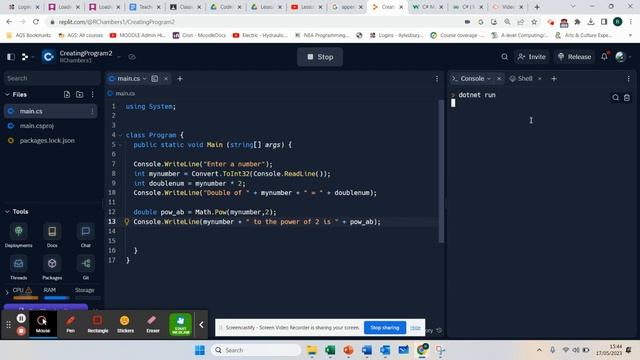
Task: Open the Replit home logo menu
Action: coord(25,57)
